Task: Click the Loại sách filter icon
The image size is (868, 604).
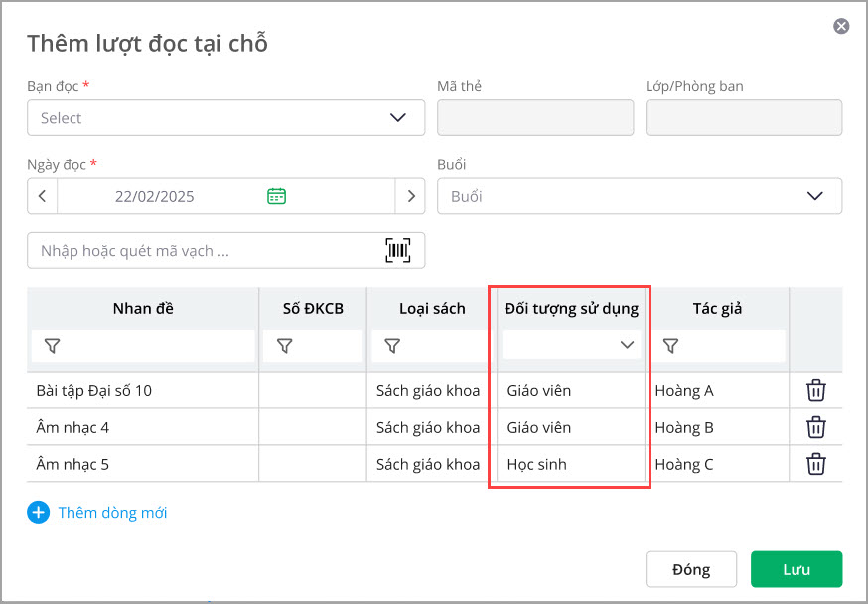Action: (x=392, y=346)
